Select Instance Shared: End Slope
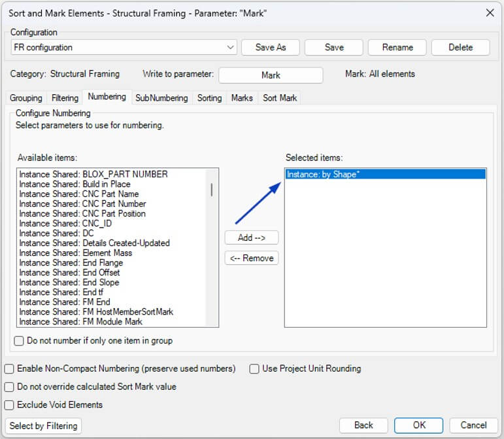The width and height of the screenshot is (504, 439). pos(112,282)
